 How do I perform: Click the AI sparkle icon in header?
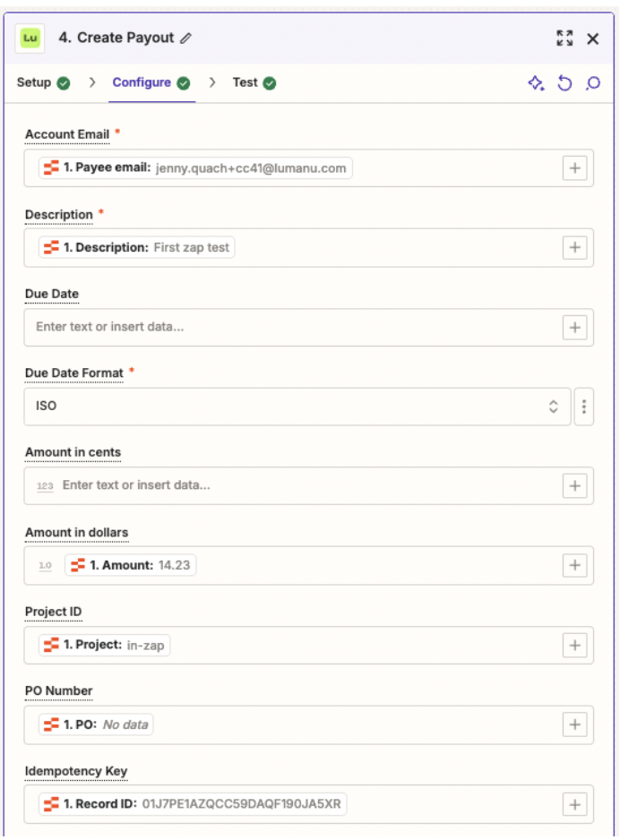click(536, 83)
